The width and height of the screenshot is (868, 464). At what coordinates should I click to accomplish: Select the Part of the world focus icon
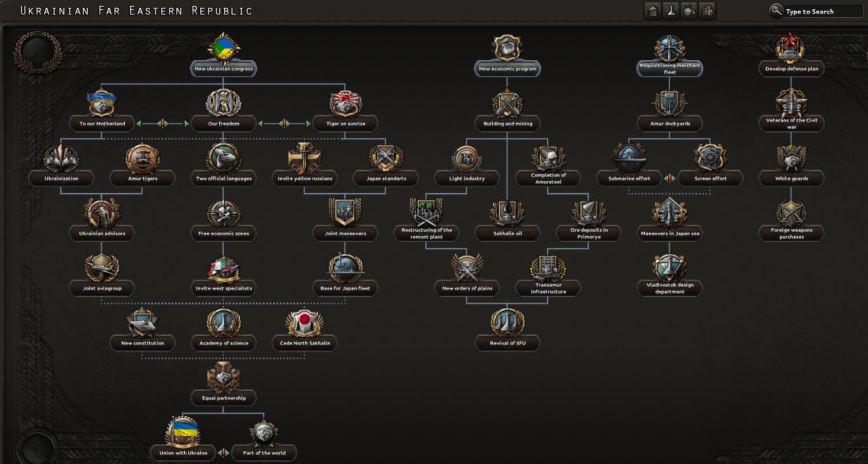(x=264, y=432)
